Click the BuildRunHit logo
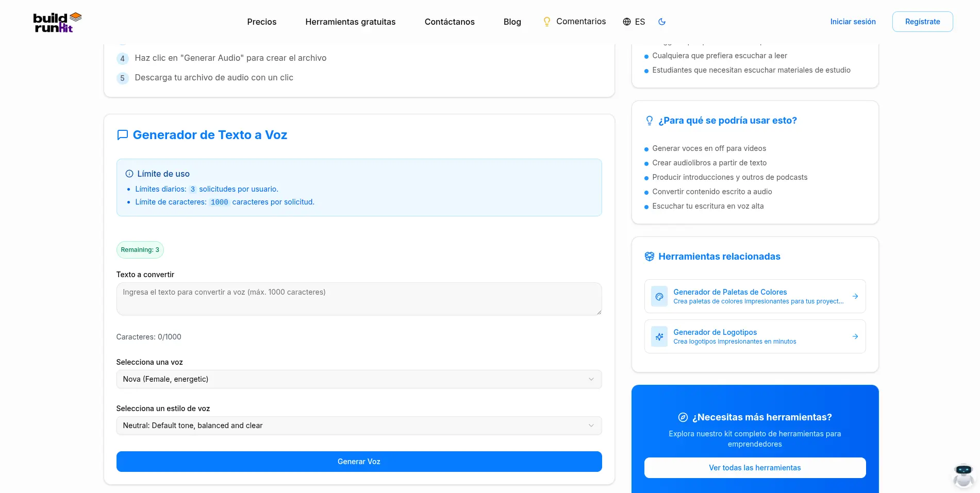980x493 pixels. point(57,22)
